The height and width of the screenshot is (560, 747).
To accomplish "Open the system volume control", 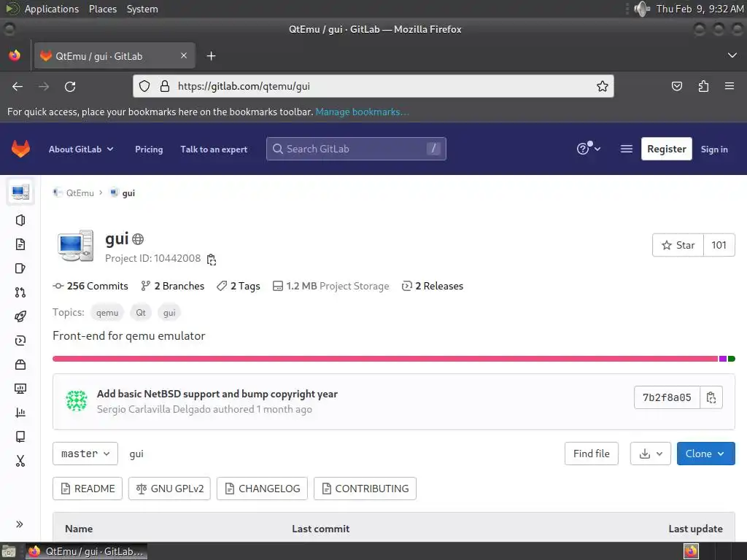I will pyautogui.click(x=642, y=9).
